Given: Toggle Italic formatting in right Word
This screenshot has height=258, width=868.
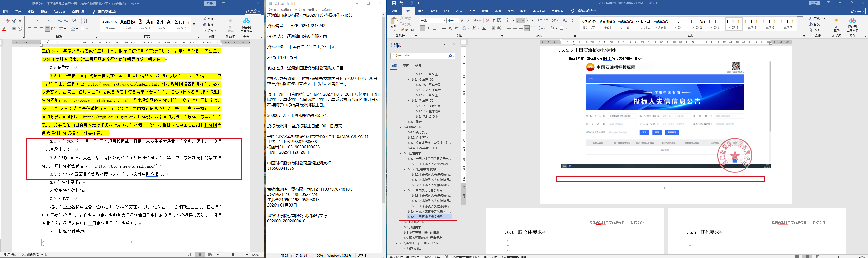Looking at the screenshot, I should (428, 28).
